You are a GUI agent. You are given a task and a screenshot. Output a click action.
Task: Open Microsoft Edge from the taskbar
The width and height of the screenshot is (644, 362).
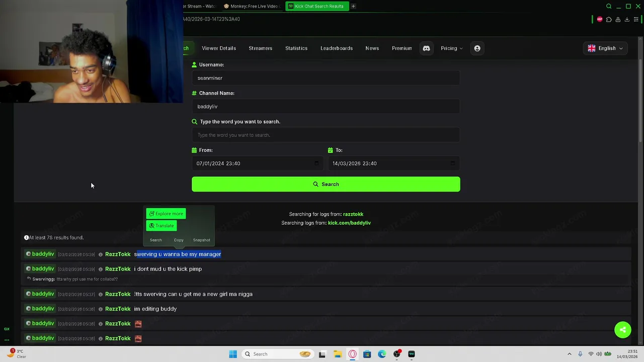pos(382,354)
